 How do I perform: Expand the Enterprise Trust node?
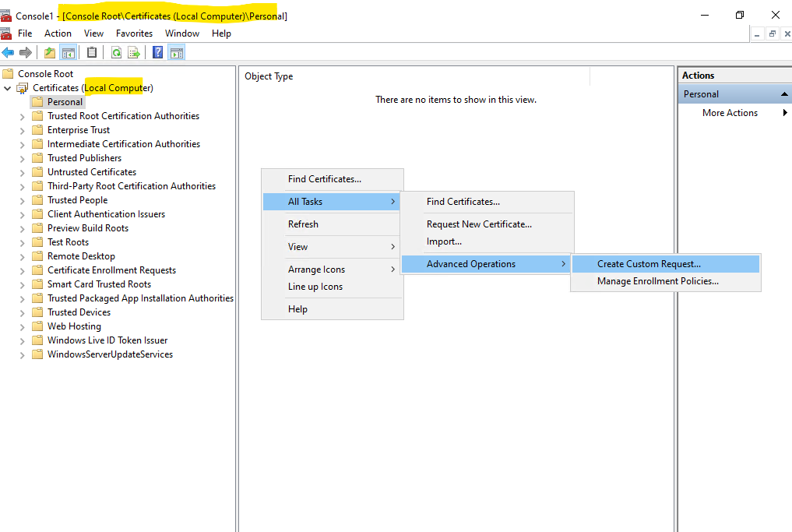[23, 130]
